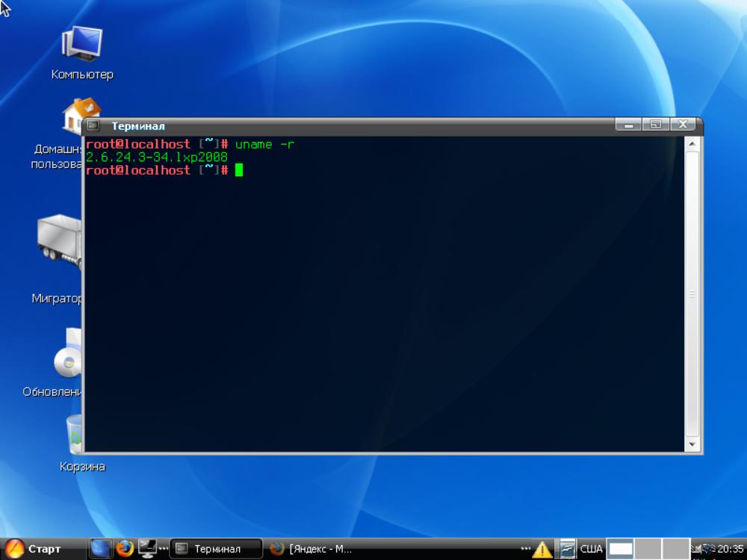Expand the quick launch overflow dots
This screenshot has height=560, width=747.
point(164,549)
